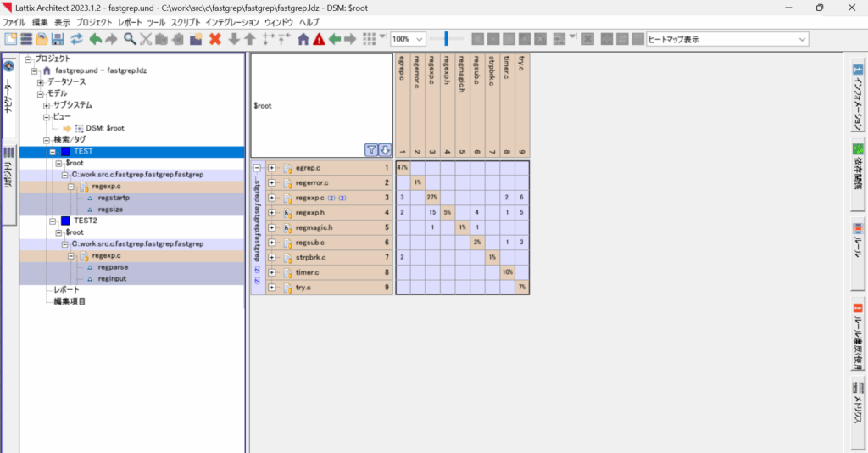The width and height of the screenshot is (868, 453).
Task: Open the ヒートマップ表示 dropdown
Action: pyautogui.click(x=802, y=39)
